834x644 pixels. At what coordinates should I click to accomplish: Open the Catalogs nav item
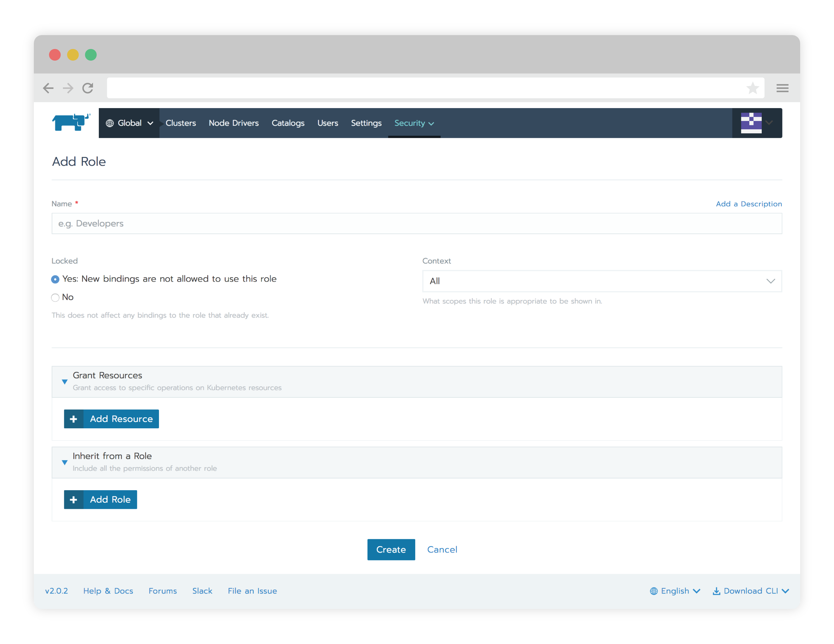[x=288, y=123]
